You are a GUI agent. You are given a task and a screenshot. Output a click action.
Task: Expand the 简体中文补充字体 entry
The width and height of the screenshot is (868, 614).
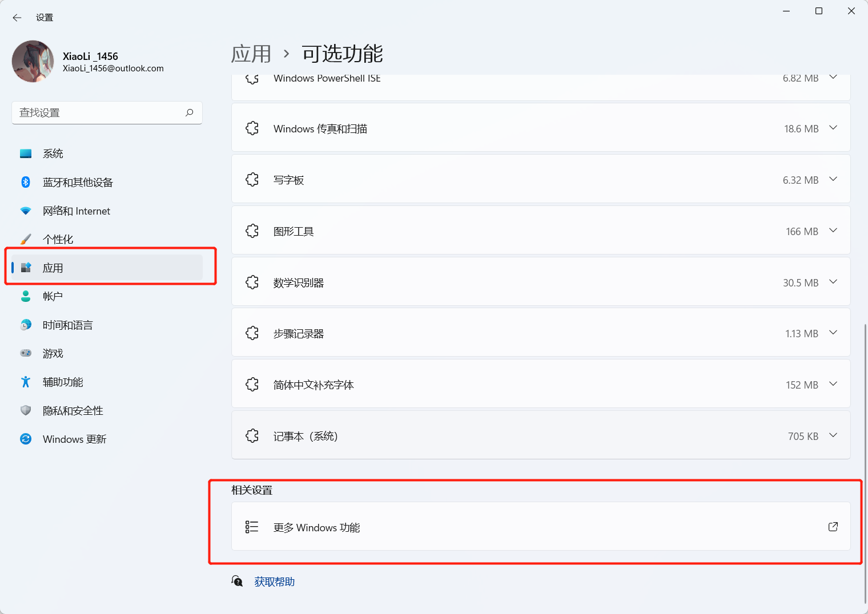833,384
